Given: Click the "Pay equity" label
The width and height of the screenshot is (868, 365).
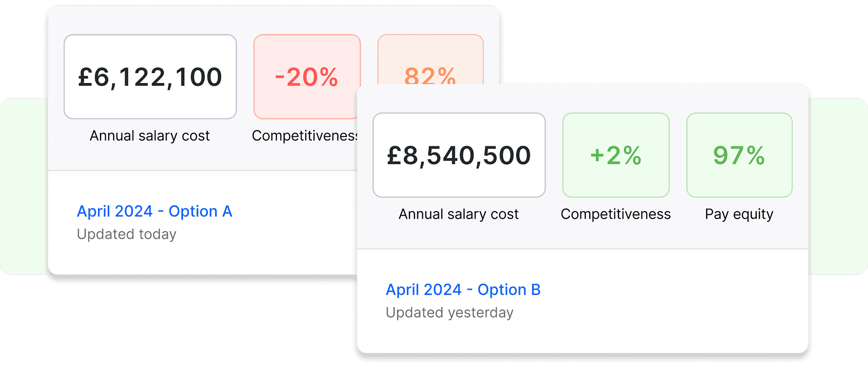Looking at the screenshot, I should (739, 214).
